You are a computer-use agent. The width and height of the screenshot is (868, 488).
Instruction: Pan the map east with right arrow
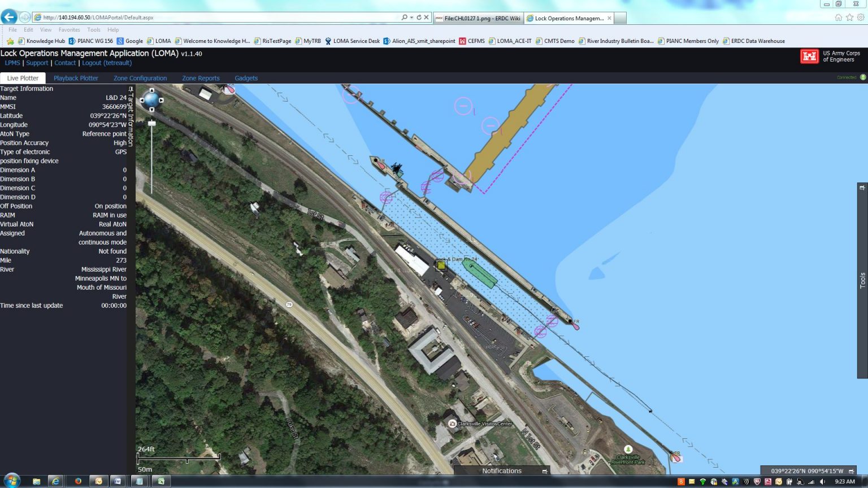(x=161, y=101)
